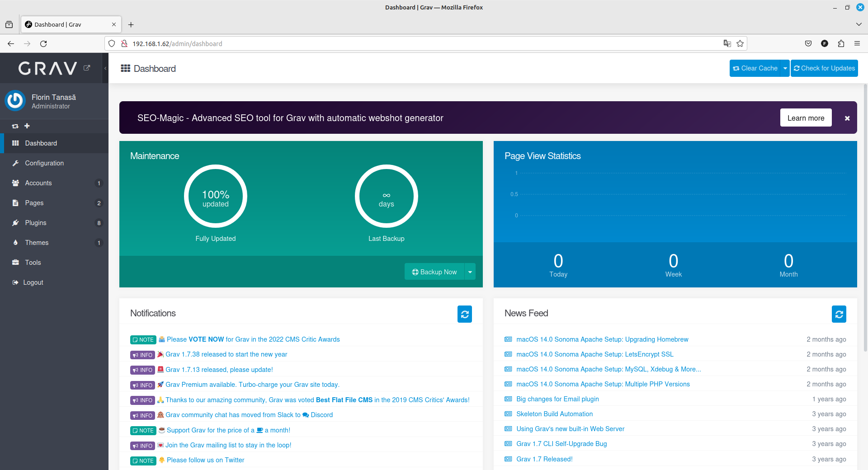The image size is (868, 470).
Task: Click the Florin Tanasă profile avatar
Action: [15, 100]
